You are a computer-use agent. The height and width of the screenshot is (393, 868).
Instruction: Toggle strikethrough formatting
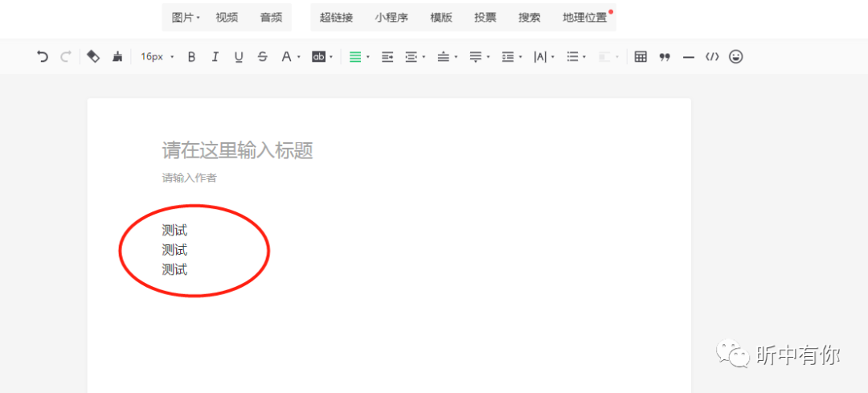[x=262, y=57]
